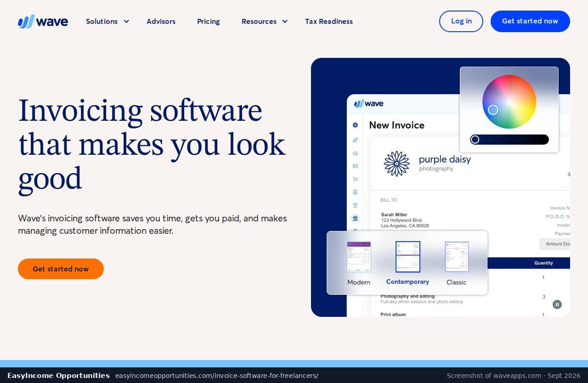
Task: Click the Invoicing software headline
Action: 152,144
